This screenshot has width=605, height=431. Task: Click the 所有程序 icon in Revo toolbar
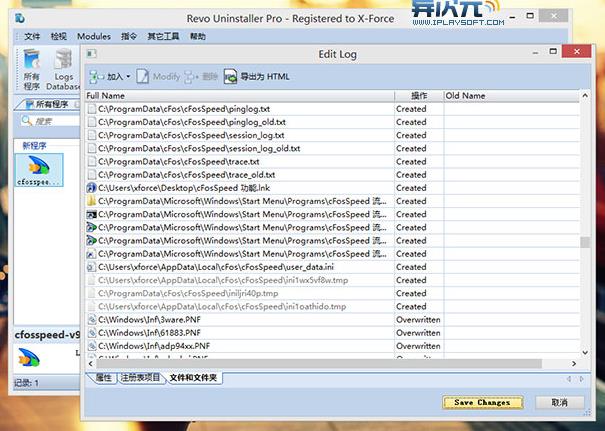[32, 61]
